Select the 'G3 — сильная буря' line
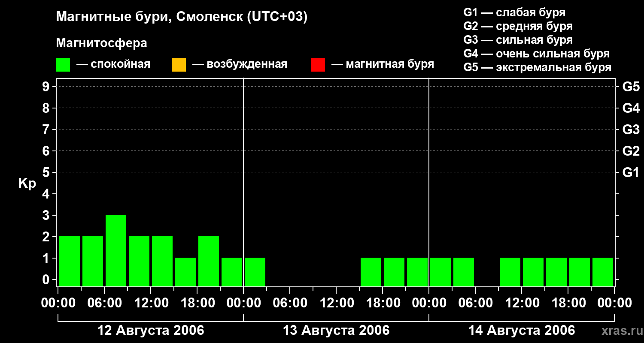The width and height of the screenshot is (644, 343). pos(518,40)
